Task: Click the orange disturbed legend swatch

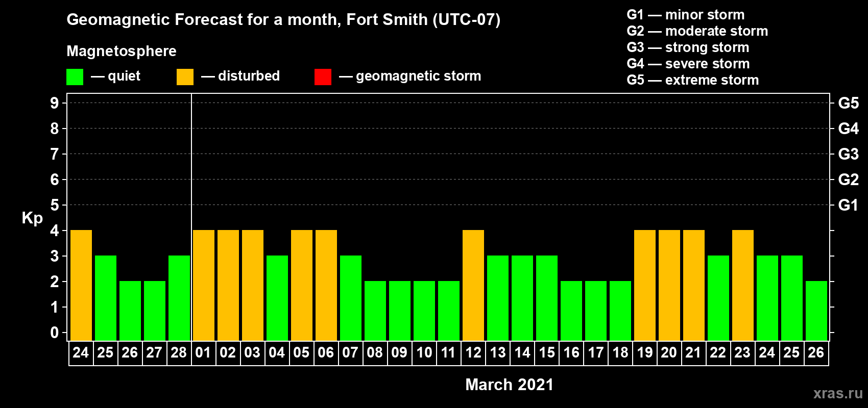Action: [185, 77]
